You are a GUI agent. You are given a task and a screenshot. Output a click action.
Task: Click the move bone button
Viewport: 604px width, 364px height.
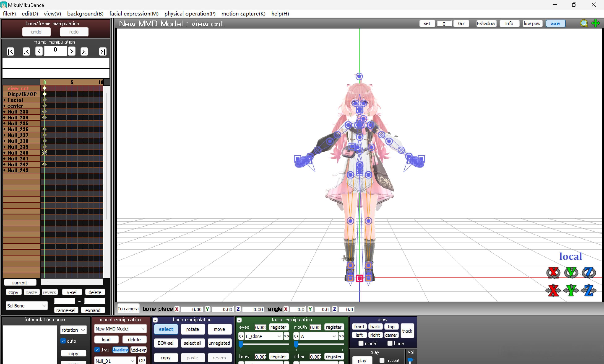(219, 329)
